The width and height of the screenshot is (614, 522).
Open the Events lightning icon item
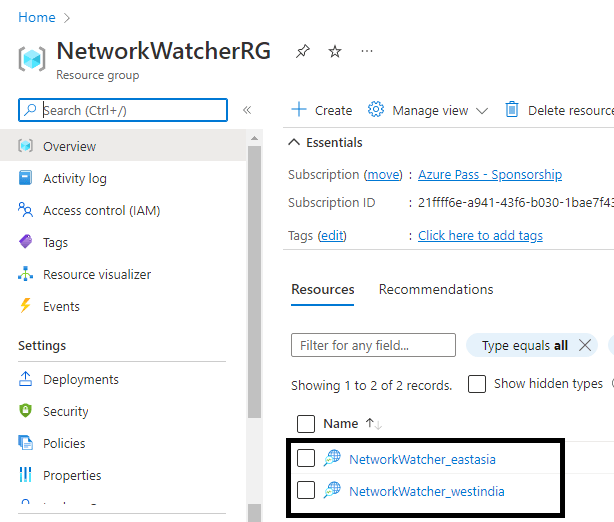[x=61, y=306]
